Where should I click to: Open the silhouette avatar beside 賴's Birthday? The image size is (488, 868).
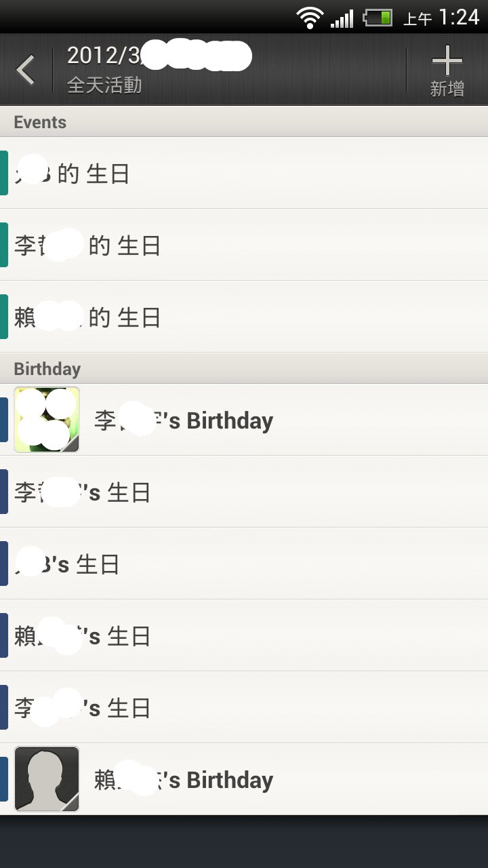47,779
